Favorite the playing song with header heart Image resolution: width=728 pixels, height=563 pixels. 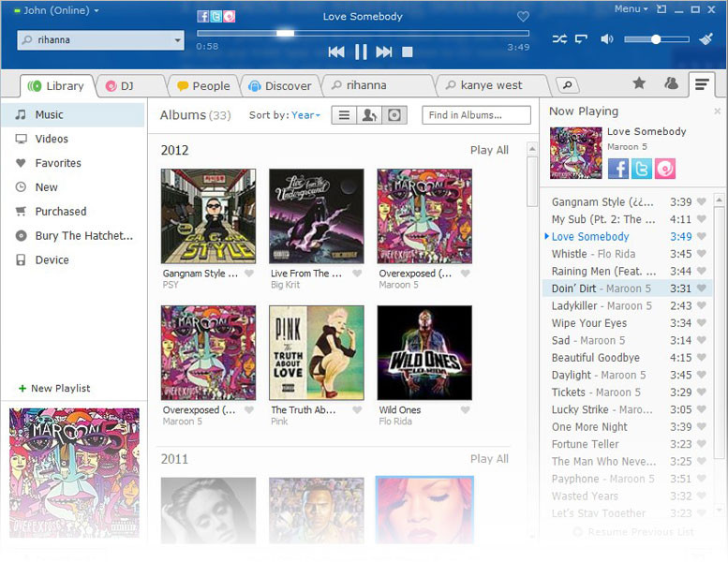pyautogui.click(x=523, y=16)
